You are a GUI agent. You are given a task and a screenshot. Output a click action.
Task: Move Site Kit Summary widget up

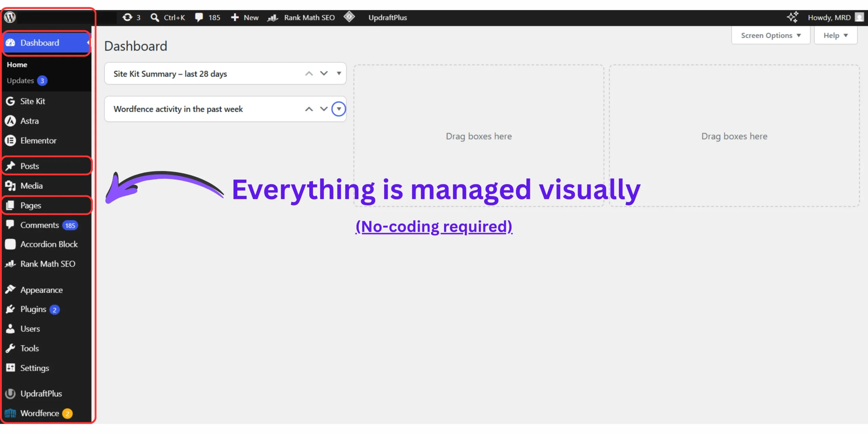click(x=309, y=74)
